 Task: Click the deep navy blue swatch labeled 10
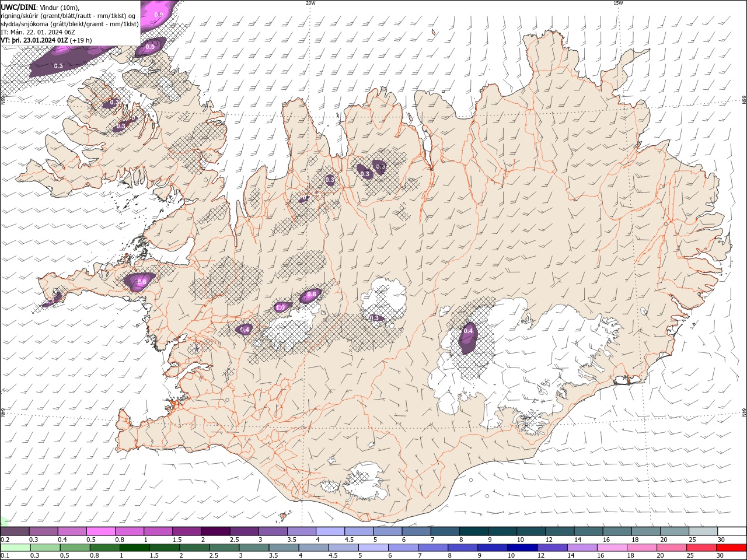coord(522,548)
